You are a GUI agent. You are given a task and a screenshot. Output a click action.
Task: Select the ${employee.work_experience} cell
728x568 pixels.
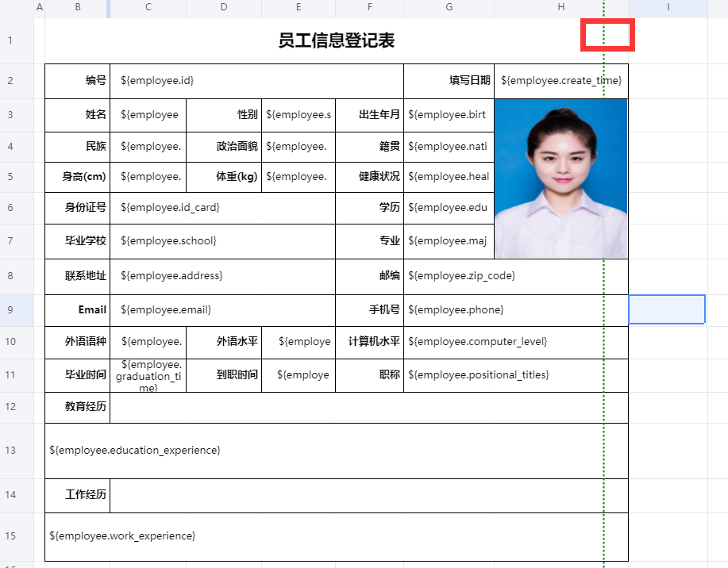click(x=337, y=536)
